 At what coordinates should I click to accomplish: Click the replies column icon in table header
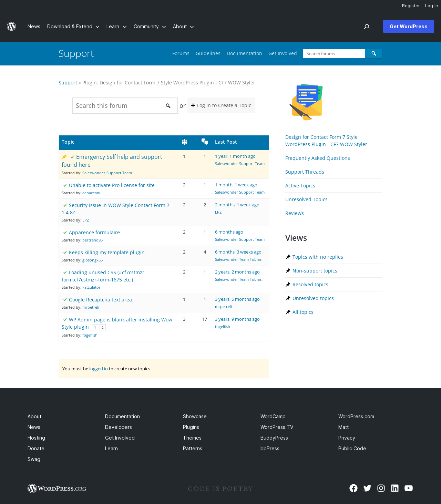[205, 142]
